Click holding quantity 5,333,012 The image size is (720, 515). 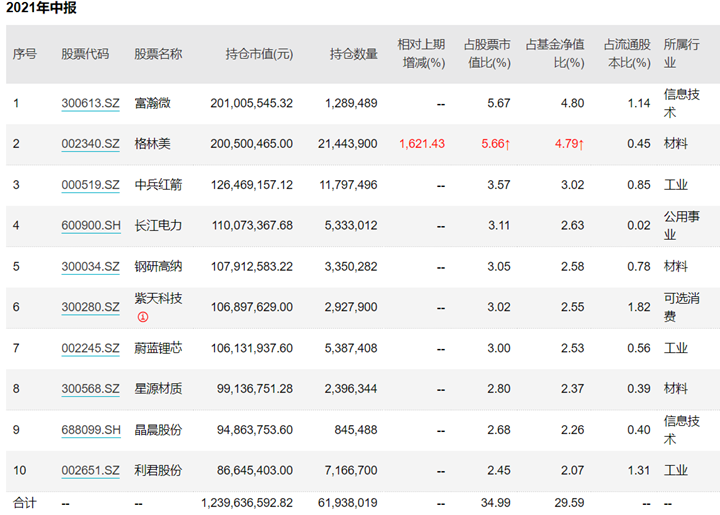351,225
